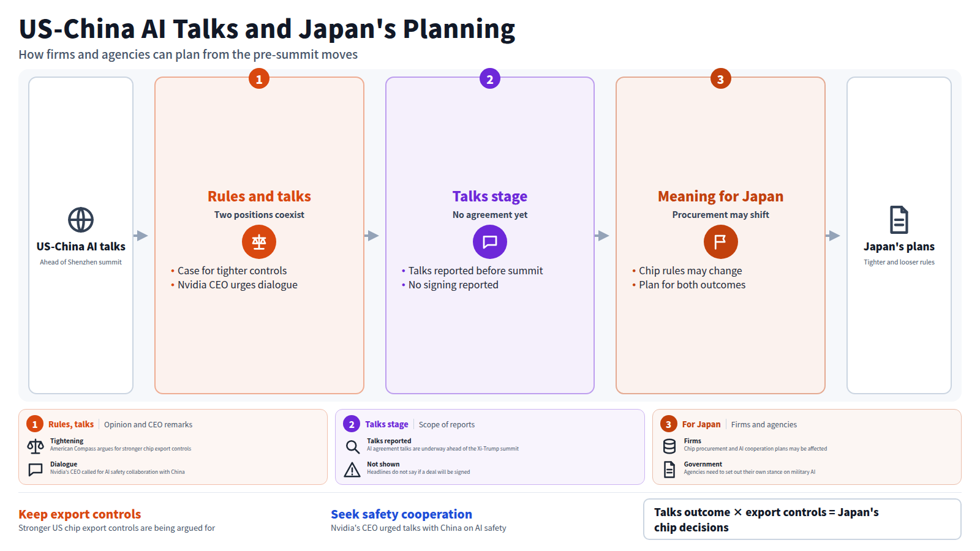The width and height of the screenshot is (980, 551).
Task: Click 'Ahead of Shenzhen summit' caption
Action: pyautogui.click(x=81, y=262)
